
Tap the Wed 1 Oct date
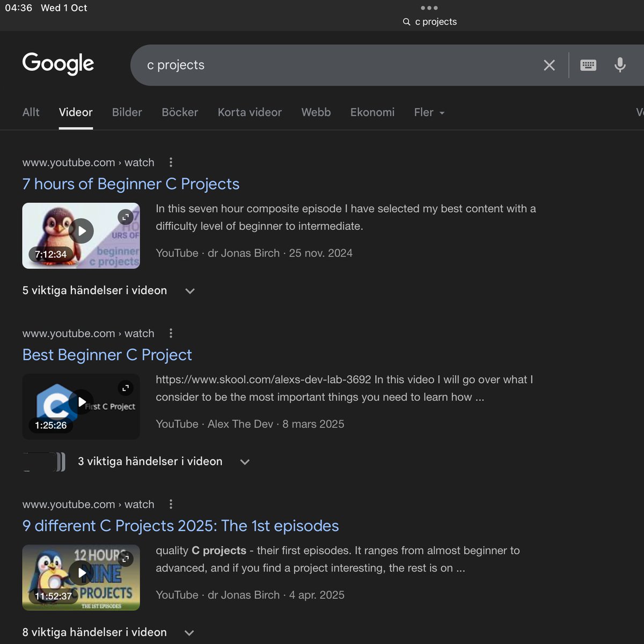[x=64, y=8]
